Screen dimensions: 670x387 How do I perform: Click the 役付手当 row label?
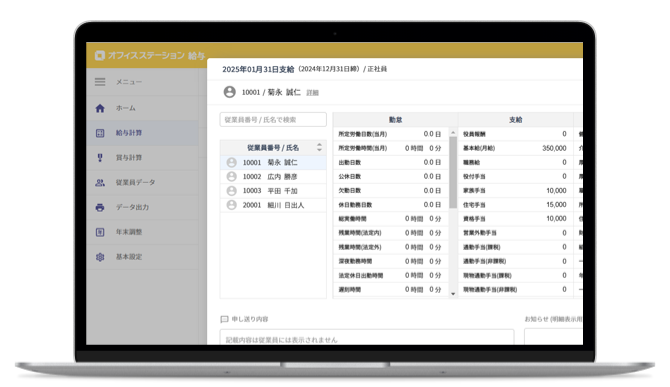[474, 176]
